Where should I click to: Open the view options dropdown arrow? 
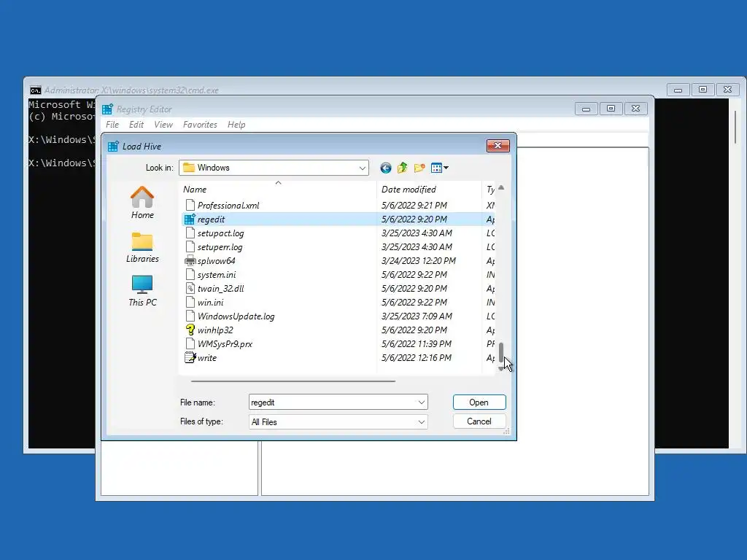[x=446, y=168]
